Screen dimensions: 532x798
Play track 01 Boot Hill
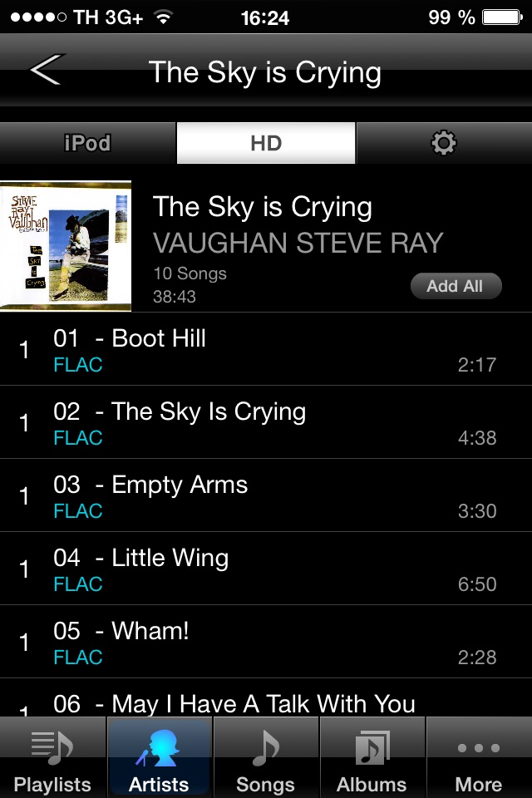point(266,349)
